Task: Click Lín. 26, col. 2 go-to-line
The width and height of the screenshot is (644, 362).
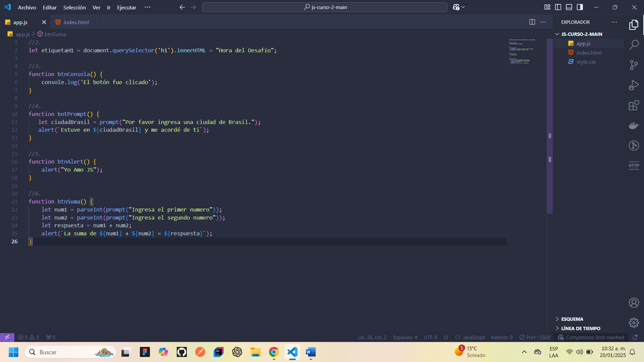Action: point(372,337)
